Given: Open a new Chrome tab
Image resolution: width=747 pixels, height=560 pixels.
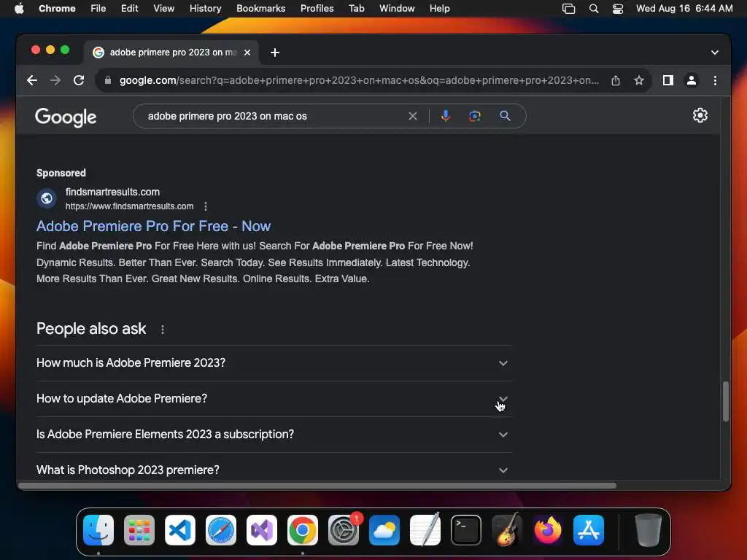Looking at the screenshot, I should tap(275, 52).
